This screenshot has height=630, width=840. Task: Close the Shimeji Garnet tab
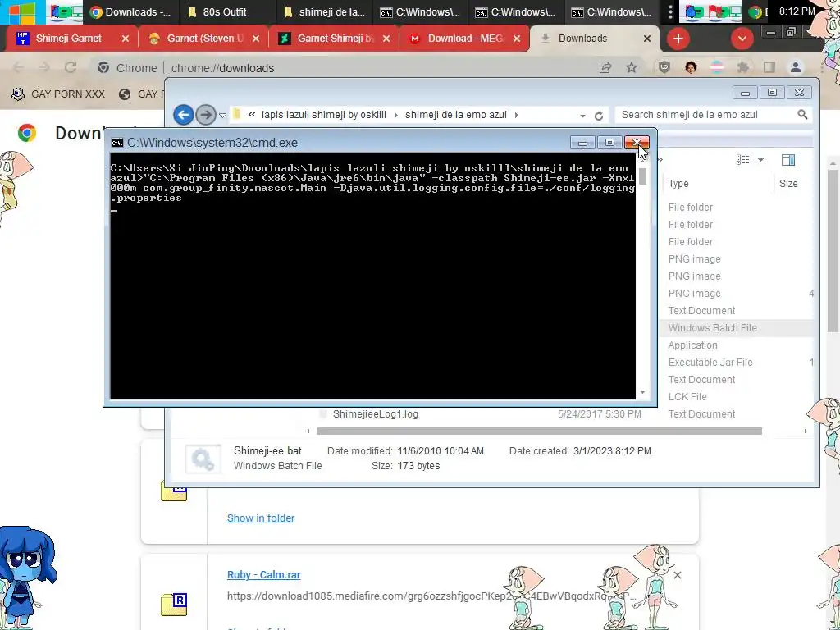coord(126,39)
